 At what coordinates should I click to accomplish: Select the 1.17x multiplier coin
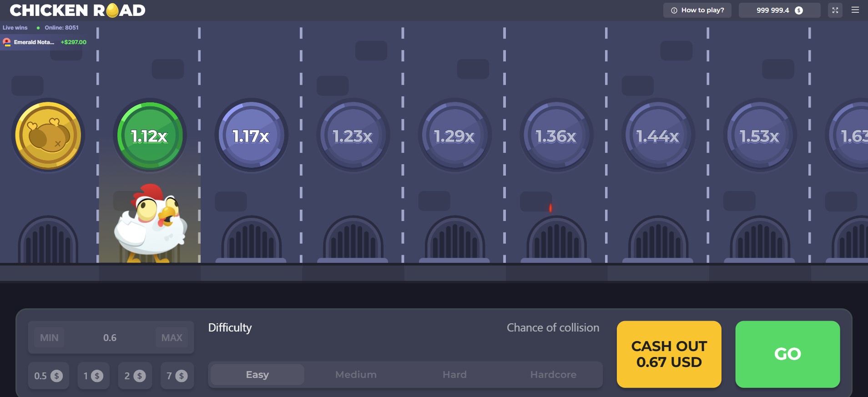tap(252, 135)
